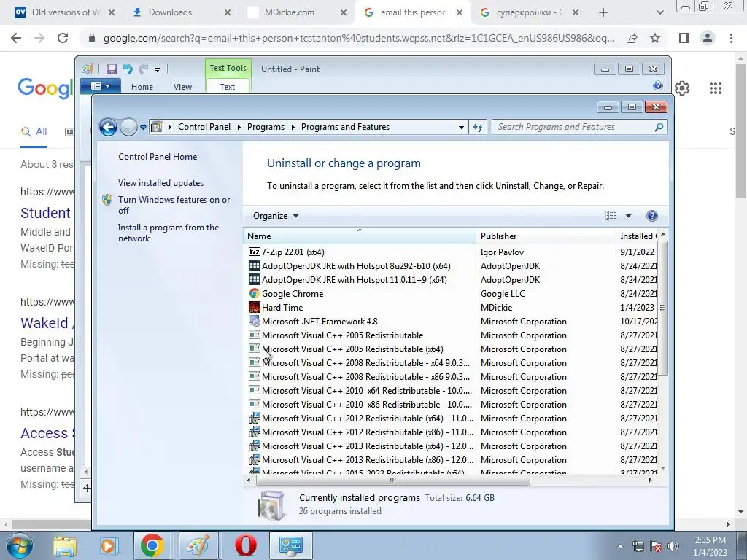Sort the list by the Name column header

click(359, 236)
